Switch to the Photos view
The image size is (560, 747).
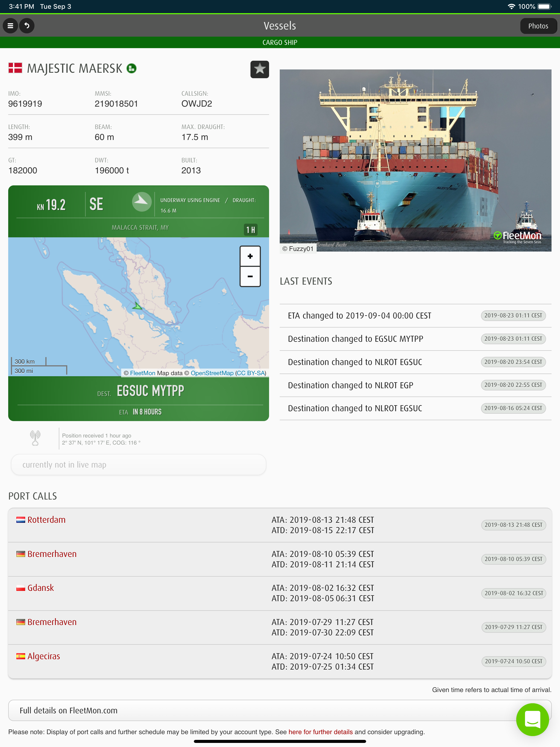[538, 26]
